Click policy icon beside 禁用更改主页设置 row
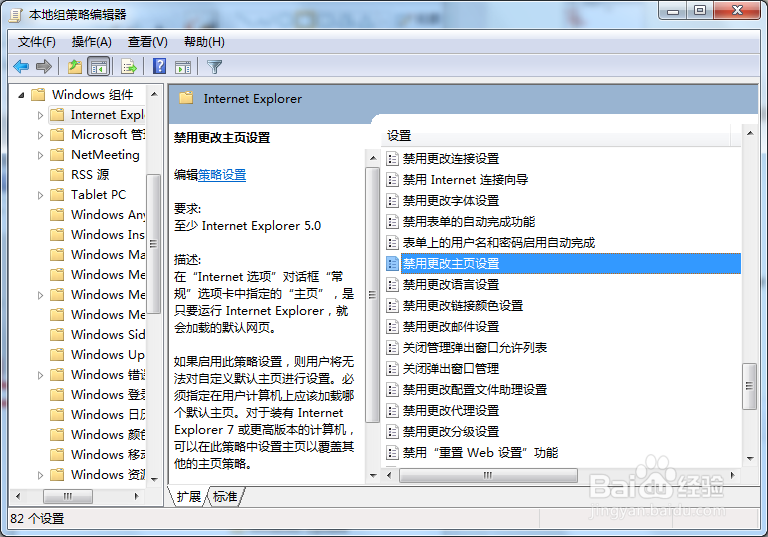 392,264
